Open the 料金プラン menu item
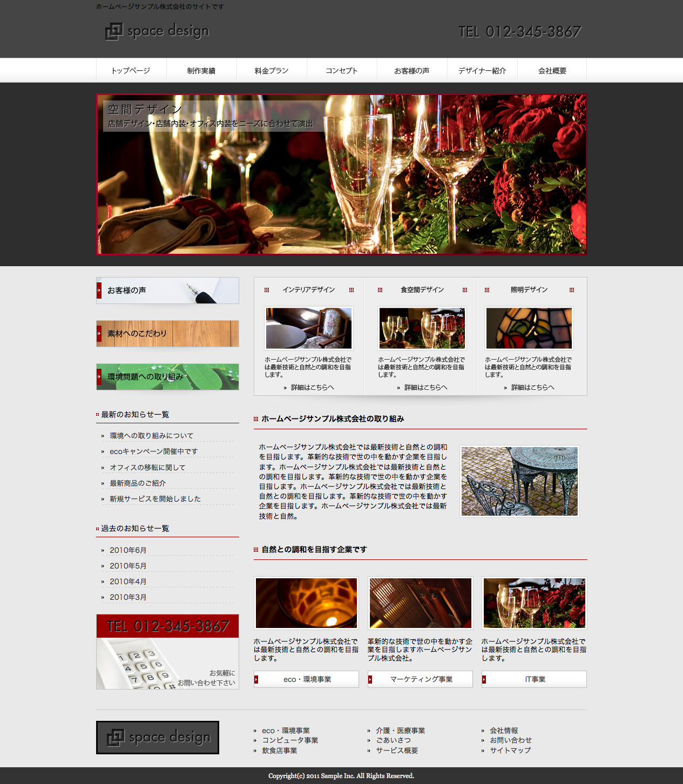The height and width of the screenshot is (784, 683). click(272, 71)
